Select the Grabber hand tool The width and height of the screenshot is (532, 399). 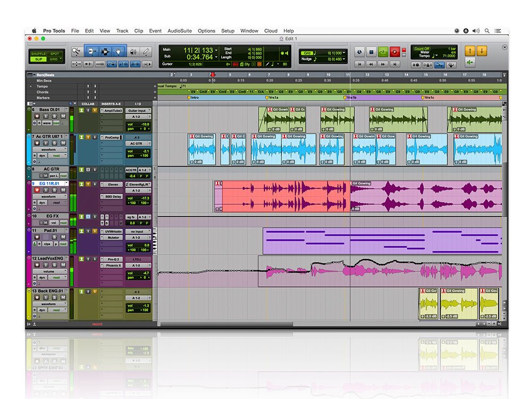(x=119, y=52)
